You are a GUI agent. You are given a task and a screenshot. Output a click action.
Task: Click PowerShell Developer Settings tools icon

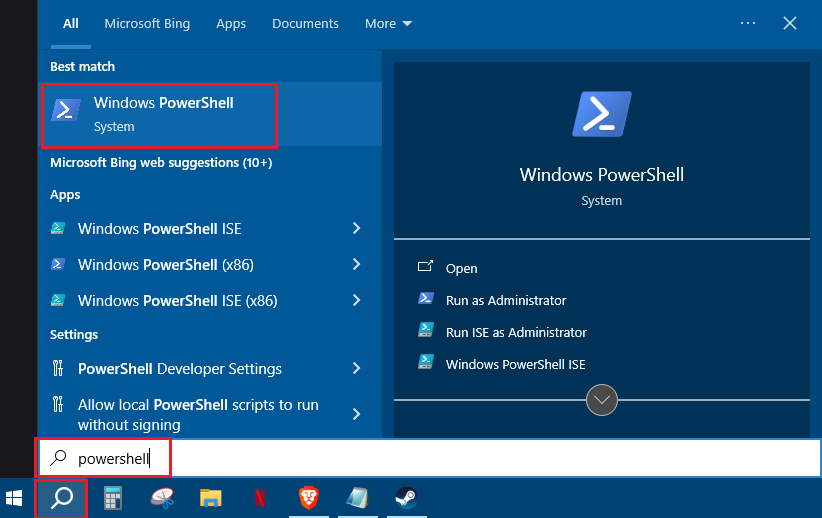[x=58, y=369]
